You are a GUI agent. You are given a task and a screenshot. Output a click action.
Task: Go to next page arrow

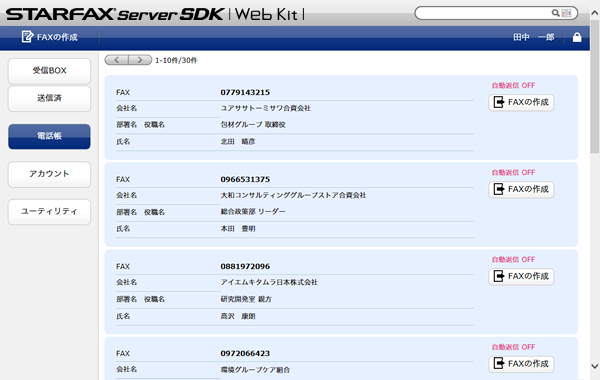tap(140, 60)
